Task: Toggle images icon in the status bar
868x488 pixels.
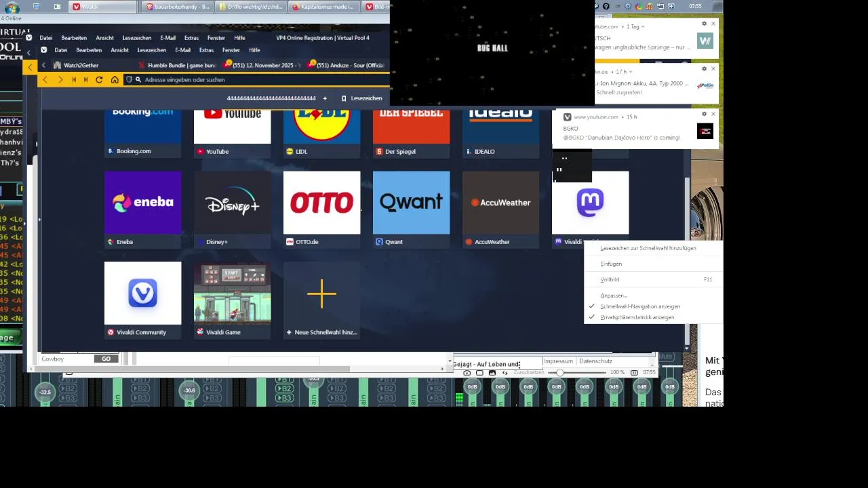Action: coord(492,373)
